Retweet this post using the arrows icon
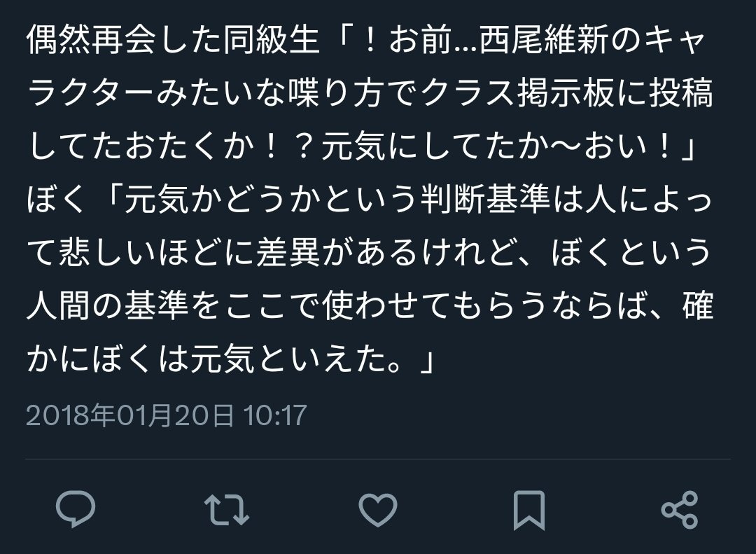The height and width of the screenshot is (554, 756). point(227,508)
